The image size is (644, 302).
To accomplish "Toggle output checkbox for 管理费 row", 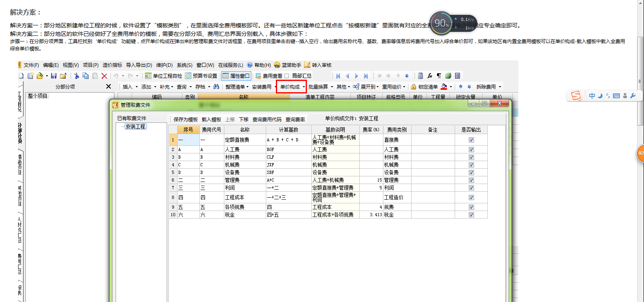I will coord(471,180).
